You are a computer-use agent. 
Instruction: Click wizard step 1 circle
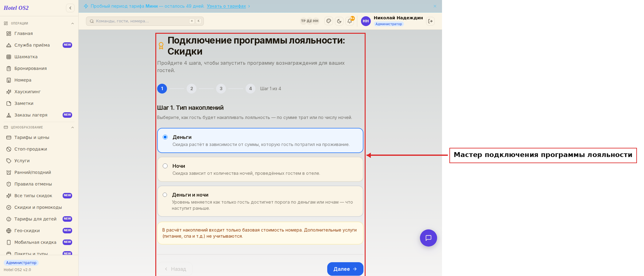click(x=162, y=89)
